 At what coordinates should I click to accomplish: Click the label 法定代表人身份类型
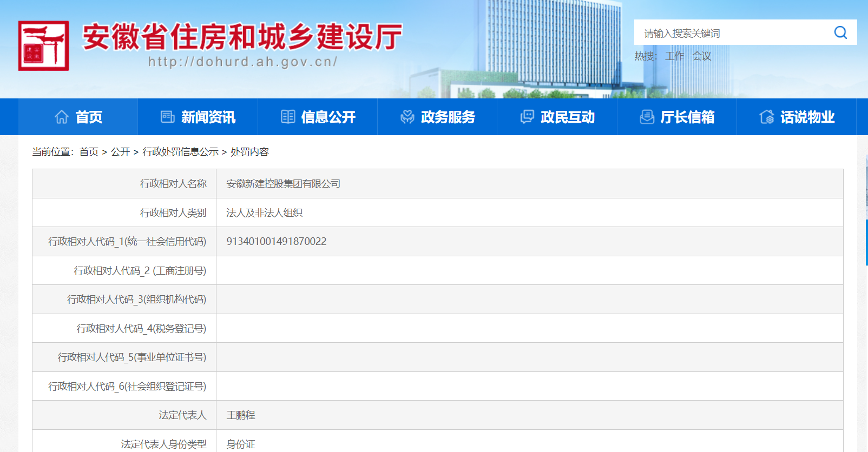pos(163,444)
